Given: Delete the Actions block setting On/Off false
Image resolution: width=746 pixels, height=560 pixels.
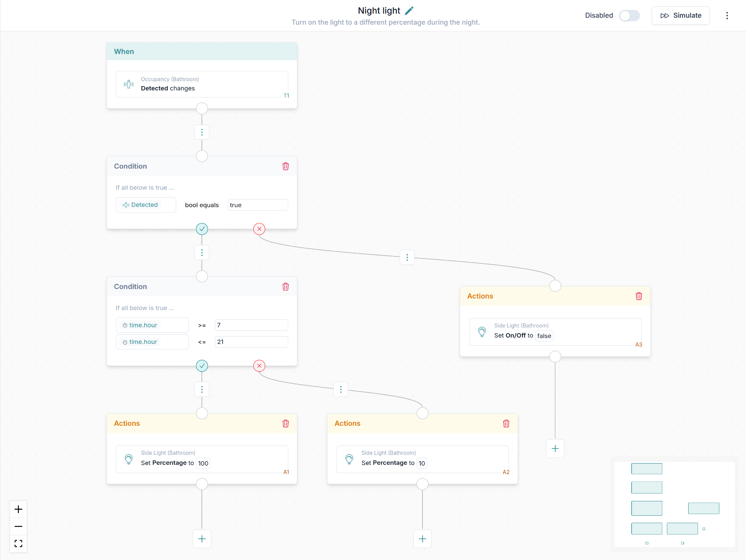Looking at the screenshot, I should 639,296.
